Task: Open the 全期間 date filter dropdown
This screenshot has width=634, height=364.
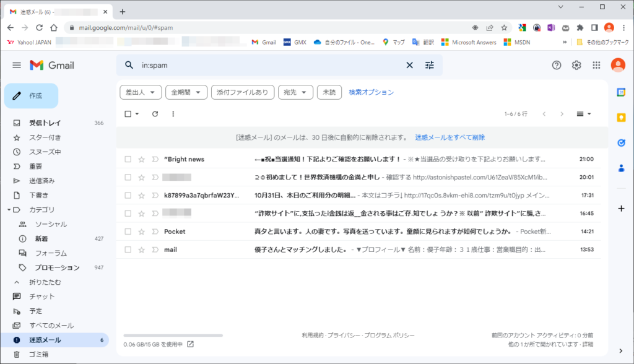Action: [186, 92]
